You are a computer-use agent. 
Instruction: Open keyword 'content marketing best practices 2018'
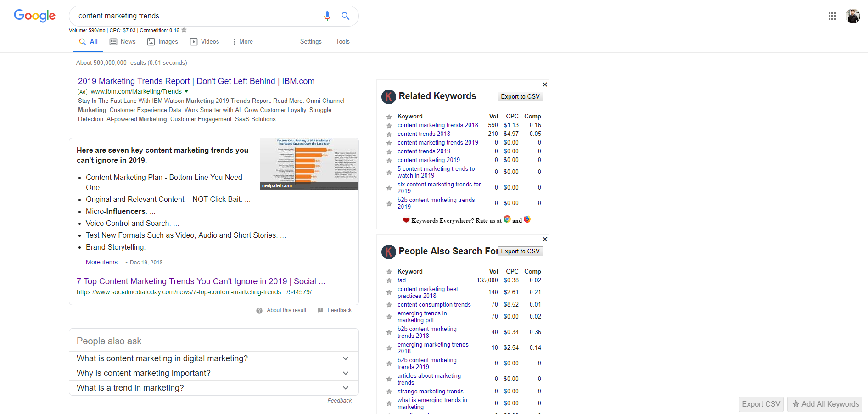click(428, 292)
